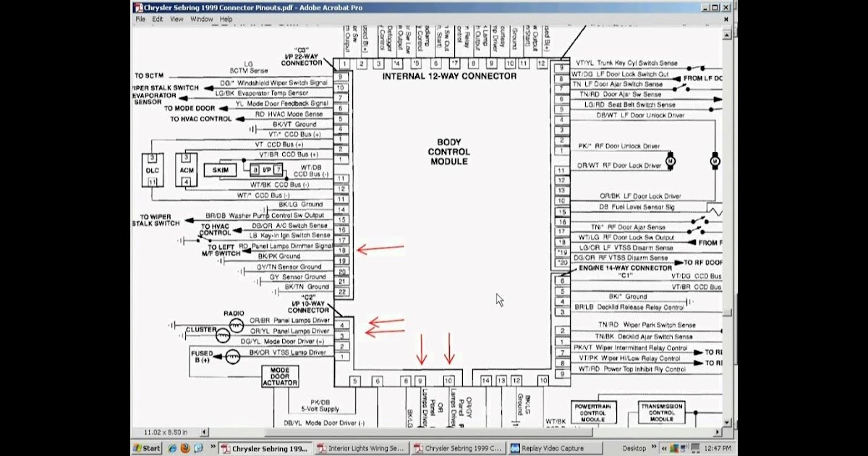Click the 'MODE DOOR ACTUATOR' box

click(279, 376)
